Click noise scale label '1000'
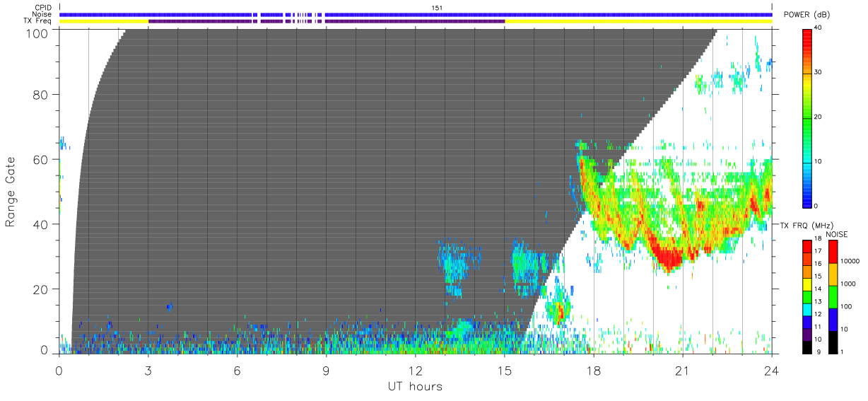Screen dimensions: 868x401 pyautogui.click(x=848, y=284)
